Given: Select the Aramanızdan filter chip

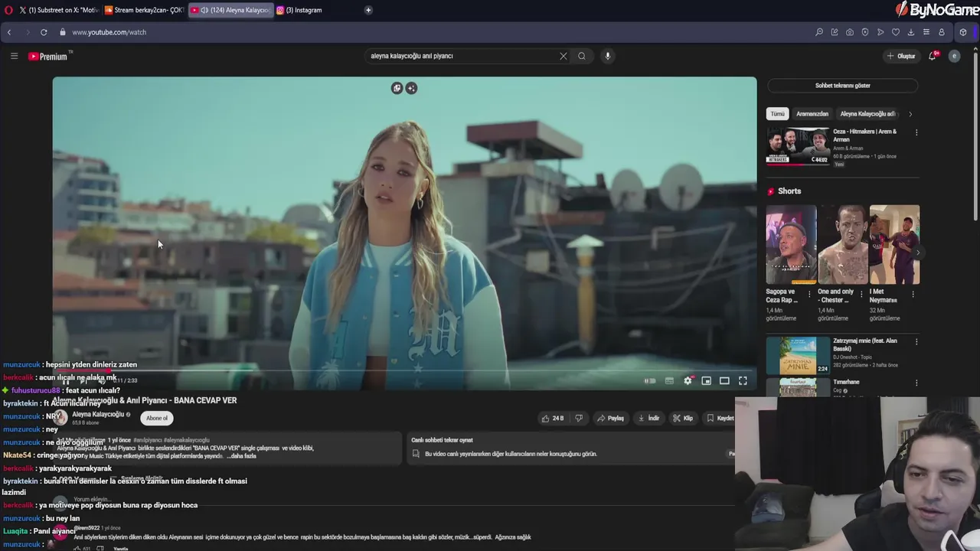Looking at the screenshot, I should click(x=812, y=114).
